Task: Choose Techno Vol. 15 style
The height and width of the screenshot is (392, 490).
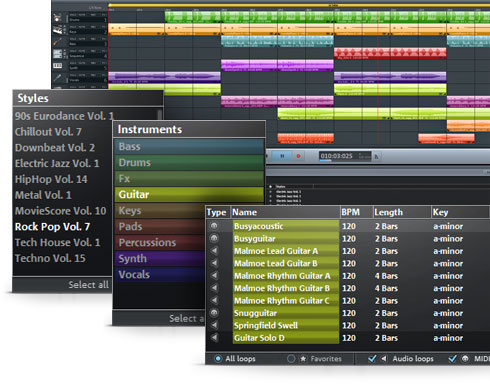Action: pyautogui.click(x=50, y=258)
